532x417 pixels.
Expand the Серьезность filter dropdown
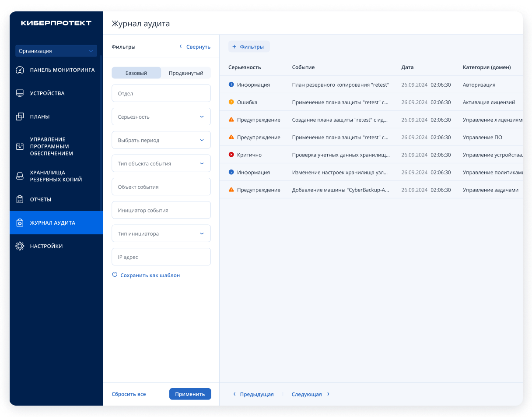click(x=161, y=117)
